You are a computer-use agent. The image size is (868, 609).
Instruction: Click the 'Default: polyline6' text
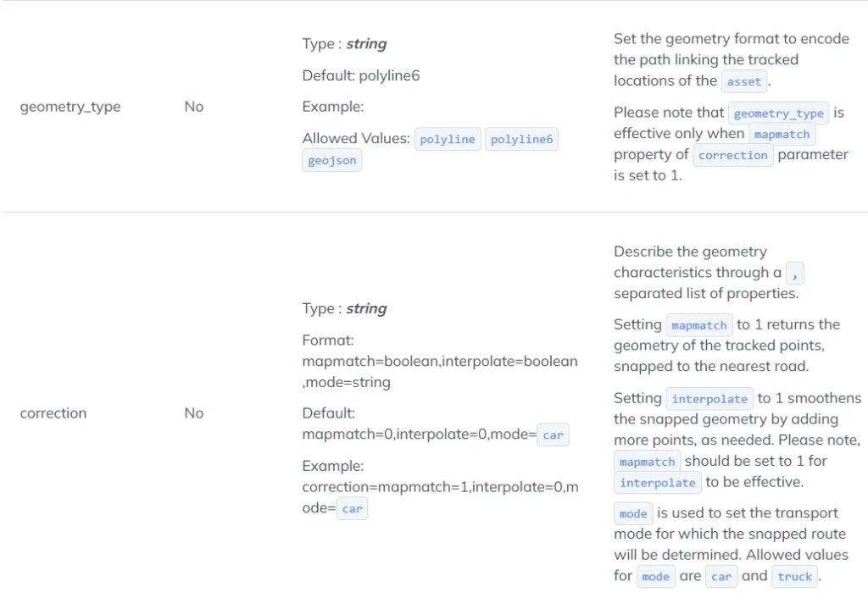coord(361,75)
